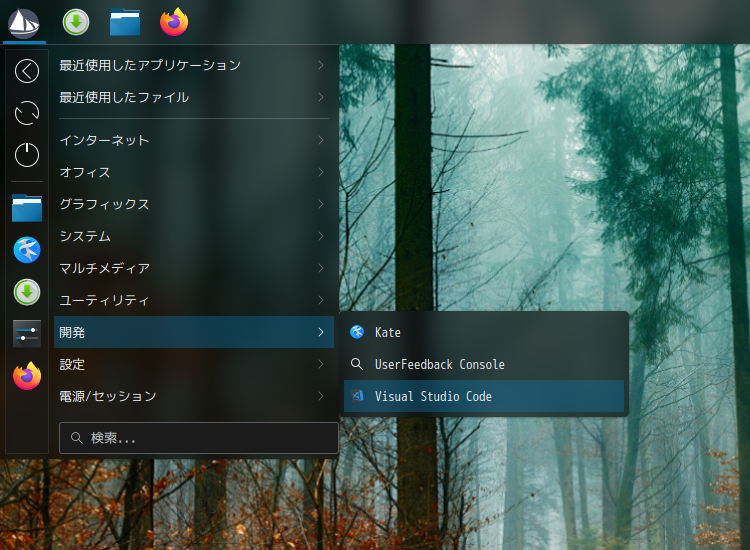Expand the arrow beside システム
The height and width of the screenshot is (550, 750).
point(321,236)
